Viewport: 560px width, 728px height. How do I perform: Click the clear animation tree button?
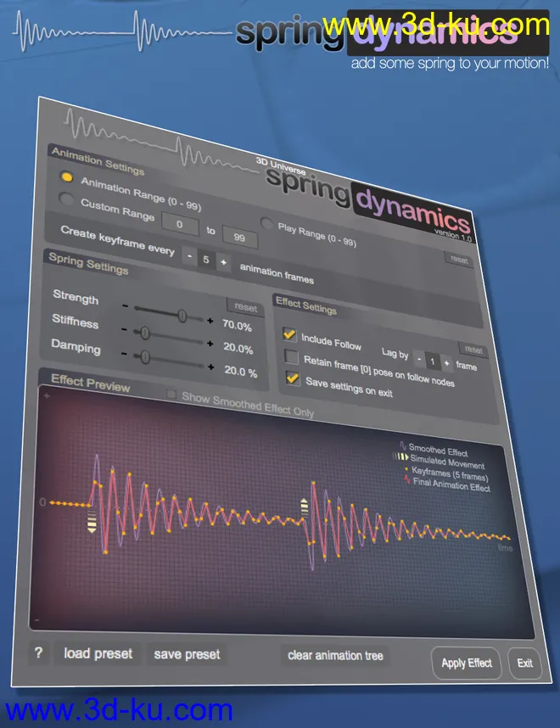click(x=336, y=655)
